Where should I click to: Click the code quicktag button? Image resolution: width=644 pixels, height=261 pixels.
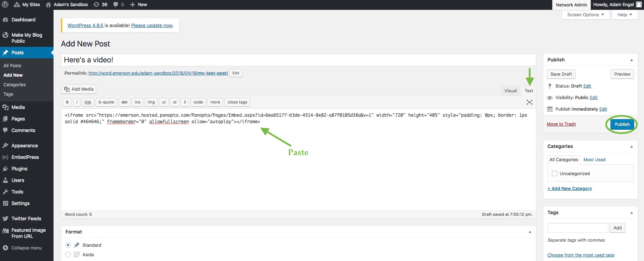pyautogui.click(x=198, y=102)
